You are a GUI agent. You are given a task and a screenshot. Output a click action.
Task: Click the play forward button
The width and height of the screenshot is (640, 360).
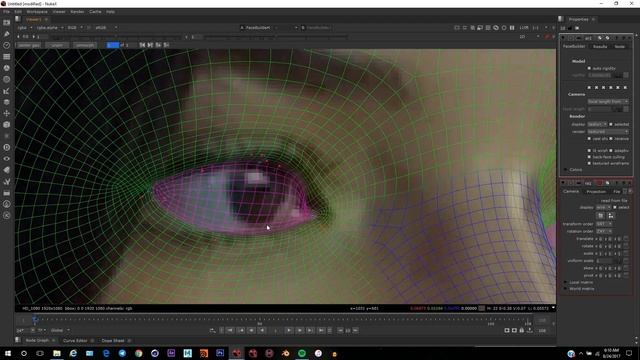tap(289, 330)
